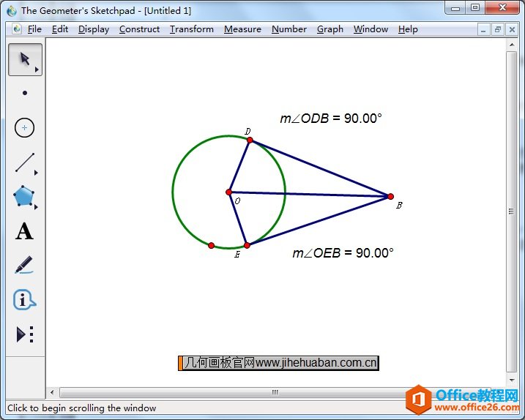Maximize the Geometer's Sketchpad application window
Screen dimensions: 525x420
point(474,8)
